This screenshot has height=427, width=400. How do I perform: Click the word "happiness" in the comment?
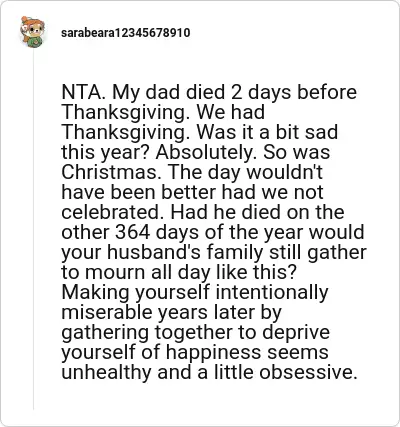pos(213,352)
